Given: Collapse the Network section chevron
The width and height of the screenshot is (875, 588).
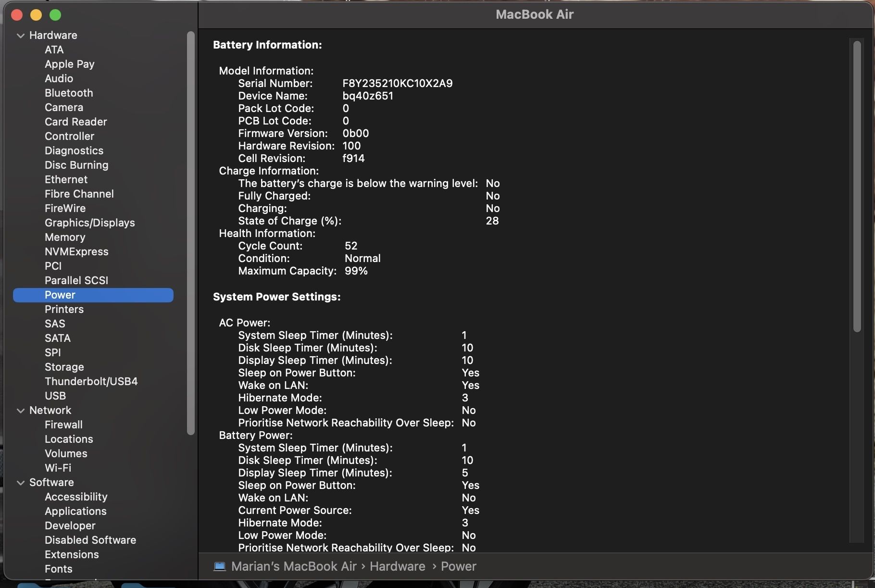Looking at the screenshot, I should click(21, 411).
